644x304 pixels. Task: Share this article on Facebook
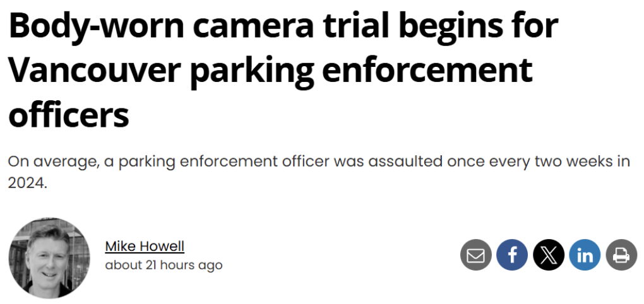coord(512,255)
